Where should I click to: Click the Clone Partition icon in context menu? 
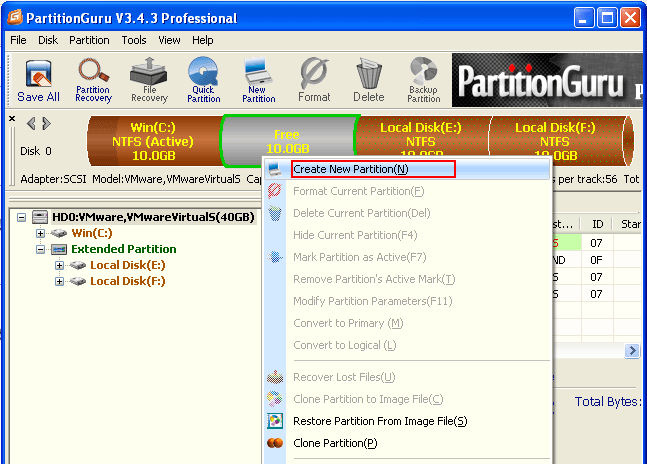click(x=275, y=443)
